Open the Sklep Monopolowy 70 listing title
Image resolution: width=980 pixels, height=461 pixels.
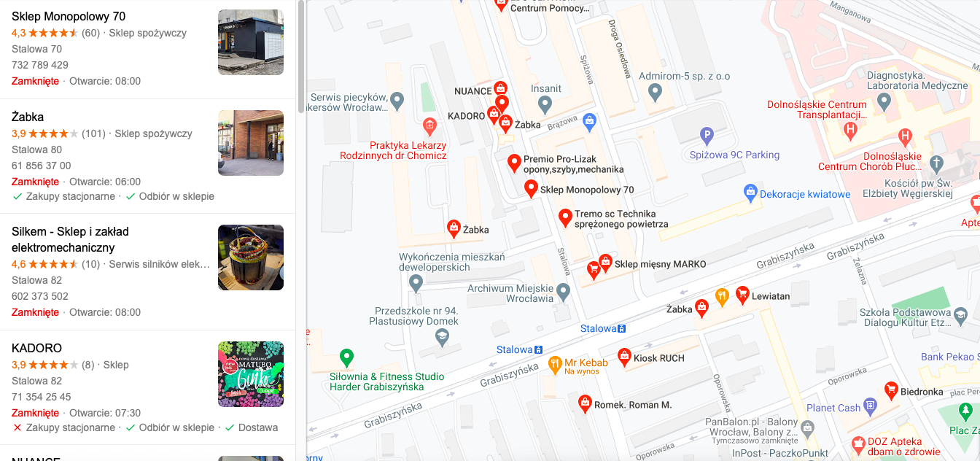(x=69, y=16)
